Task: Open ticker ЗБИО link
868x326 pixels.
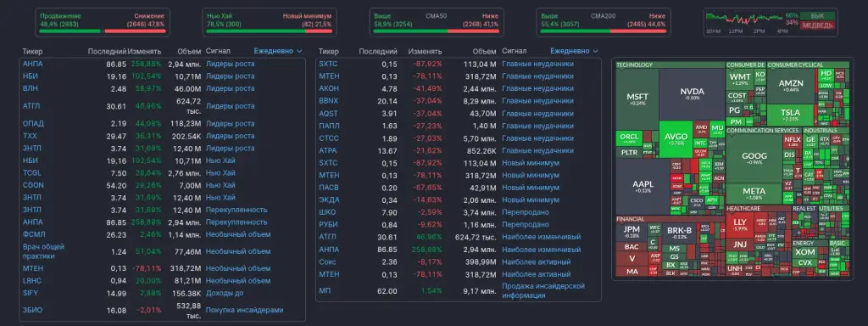Action: 33,310
